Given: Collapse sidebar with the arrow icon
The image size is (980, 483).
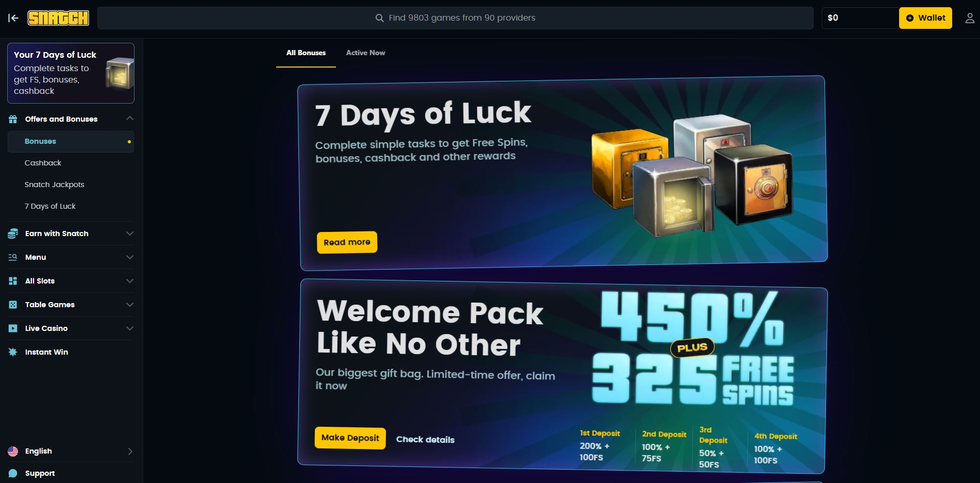Looking at the screenshot, I should pos(13,18).
